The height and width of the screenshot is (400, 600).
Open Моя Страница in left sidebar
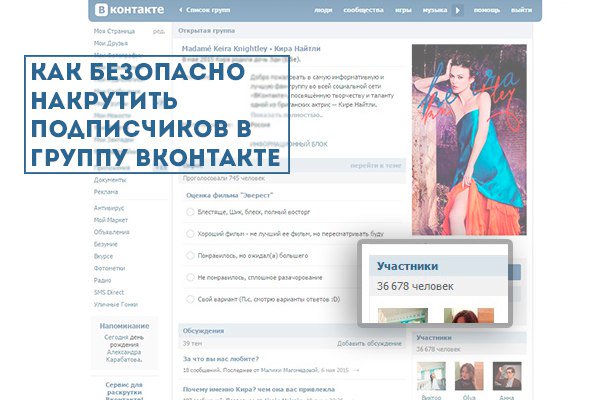(x=114, y=31)
